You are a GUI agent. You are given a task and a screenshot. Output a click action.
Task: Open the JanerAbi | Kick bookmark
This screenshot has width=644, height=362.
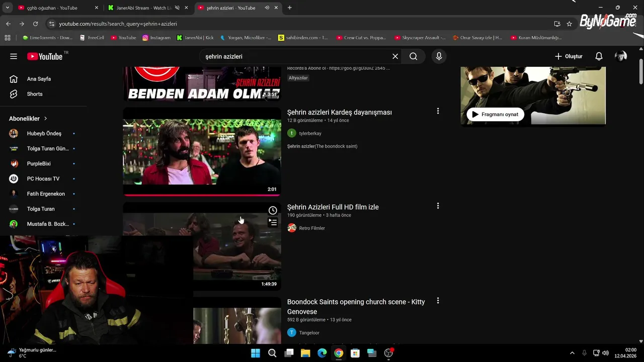click(x=195, y=38)
